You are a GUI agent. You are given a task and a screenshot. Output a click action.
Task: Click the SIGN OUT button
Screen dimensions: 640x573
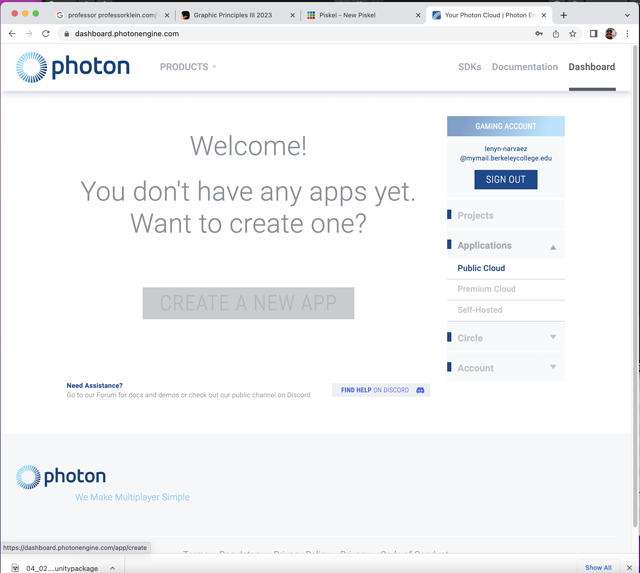coord(506,180)
